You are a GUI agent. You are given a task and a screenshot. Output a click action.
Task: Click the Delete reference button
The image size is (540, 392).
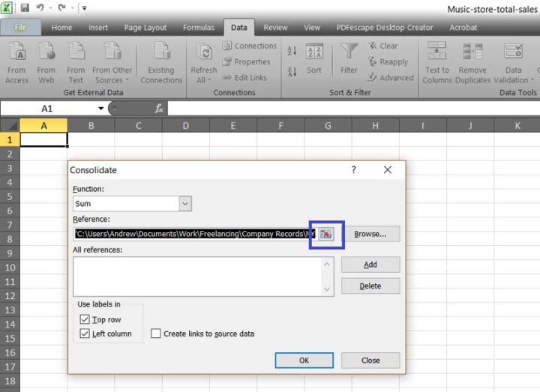pyautogui.click(x=370, y=286)
